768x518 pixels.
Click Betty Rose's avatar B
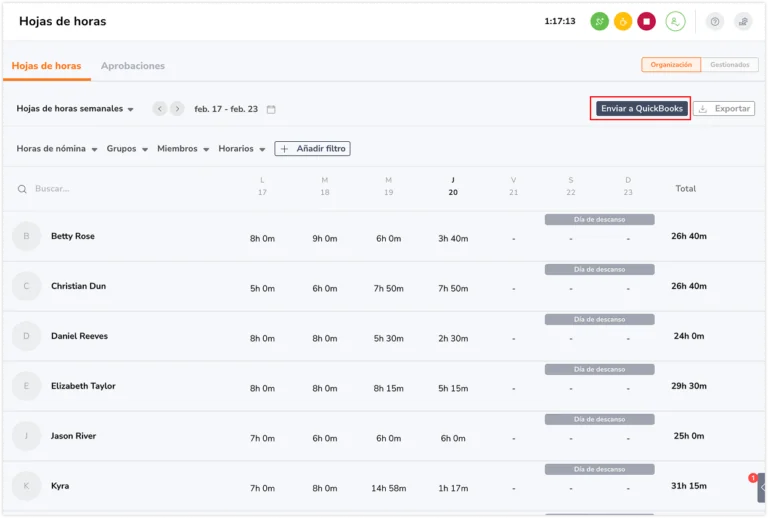pyautogui.click(x=26, y=236)
